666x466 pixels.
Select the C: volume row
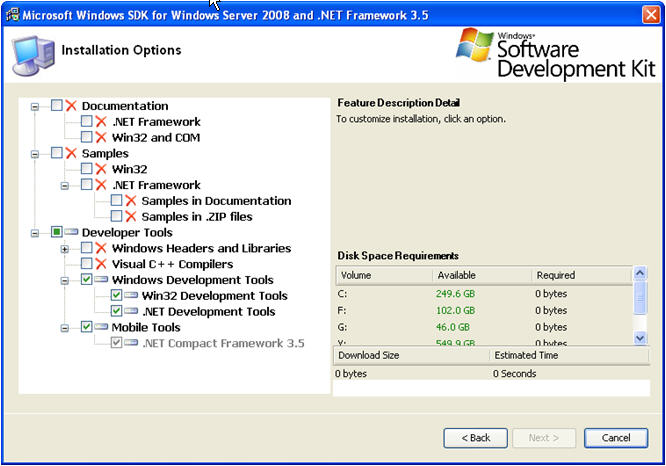click(484, 294)
